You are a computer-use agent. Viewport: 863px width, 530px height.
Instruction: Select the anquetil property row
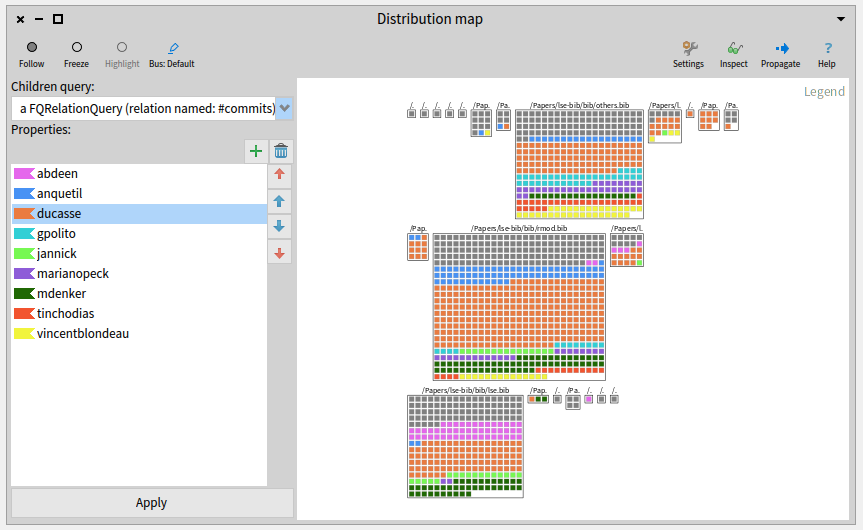click(x=139, y=194)
